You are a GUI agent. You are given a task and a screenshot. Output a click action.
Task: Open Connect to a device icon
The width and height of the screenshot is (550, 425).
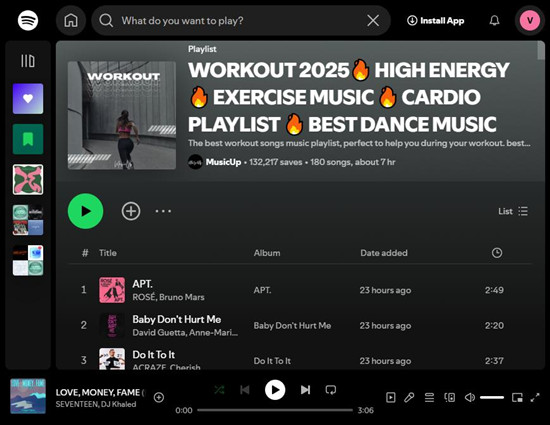(x=450, y=397)
